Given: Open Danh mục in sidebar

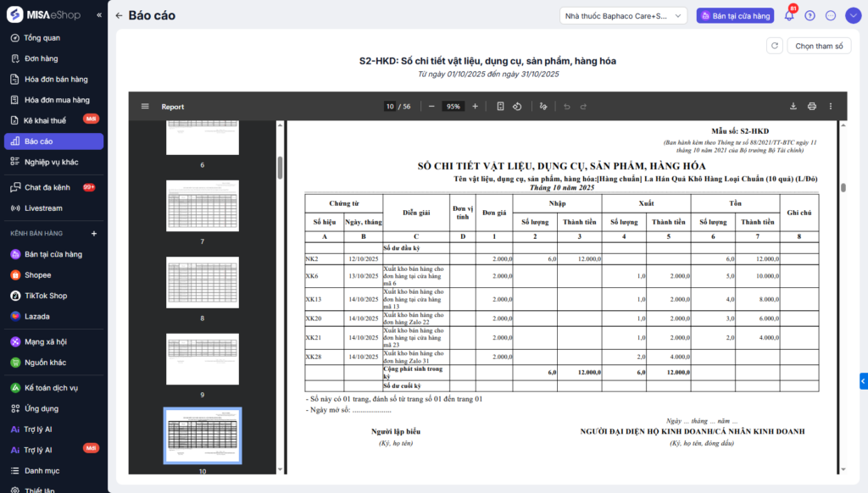Looking at the screenshot, I should click(x=53, y=471).
